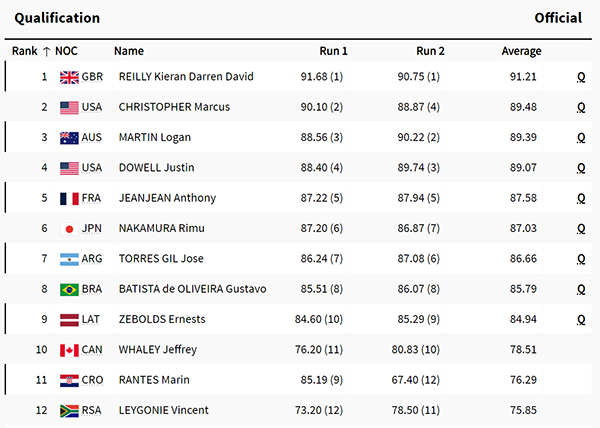Click the France flag icon
Viewport: 600px width, 428px height.
[x=69, y=199]
